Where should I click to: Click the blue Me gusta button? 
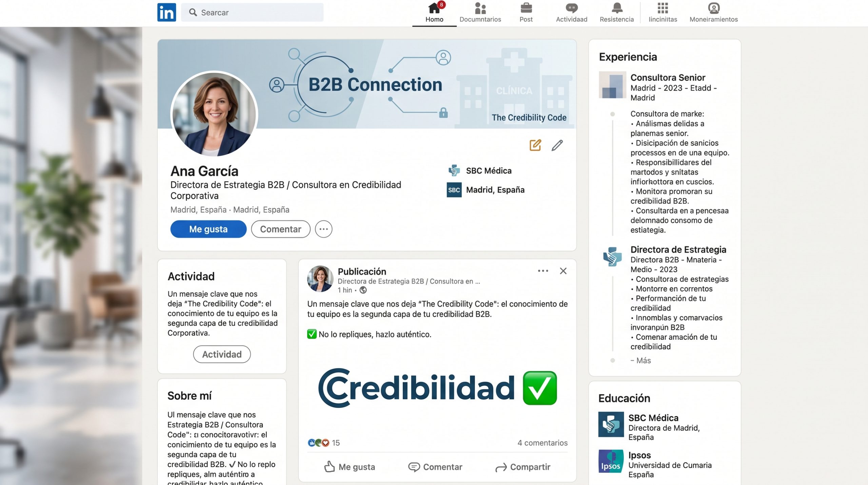(x=208, y=229)
